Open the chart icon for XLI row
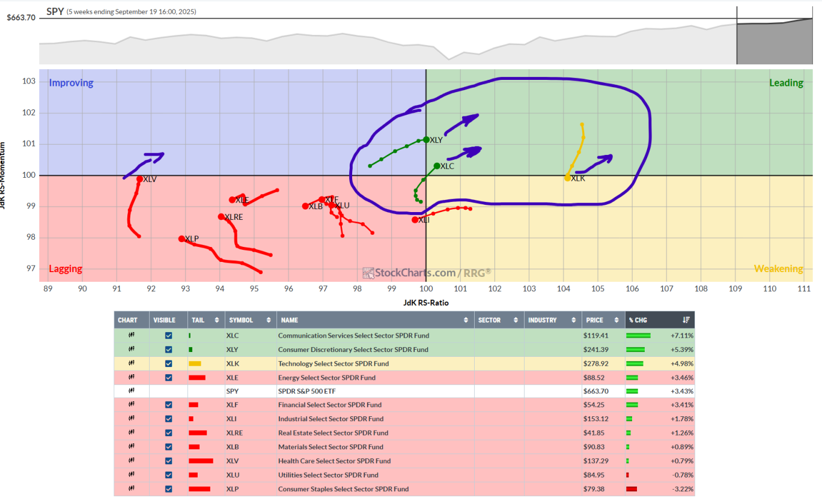822x504 pixels. 131,419
